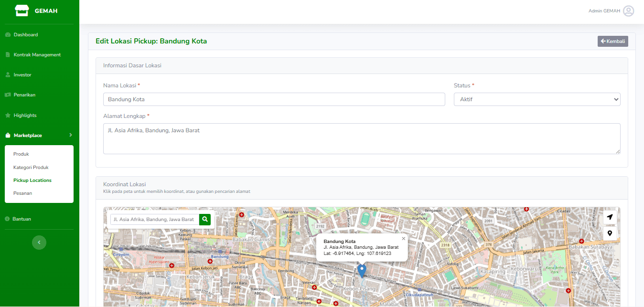Click the Kembali back button
Viewport: 644px width, 307px height.
tap(612, 42)
